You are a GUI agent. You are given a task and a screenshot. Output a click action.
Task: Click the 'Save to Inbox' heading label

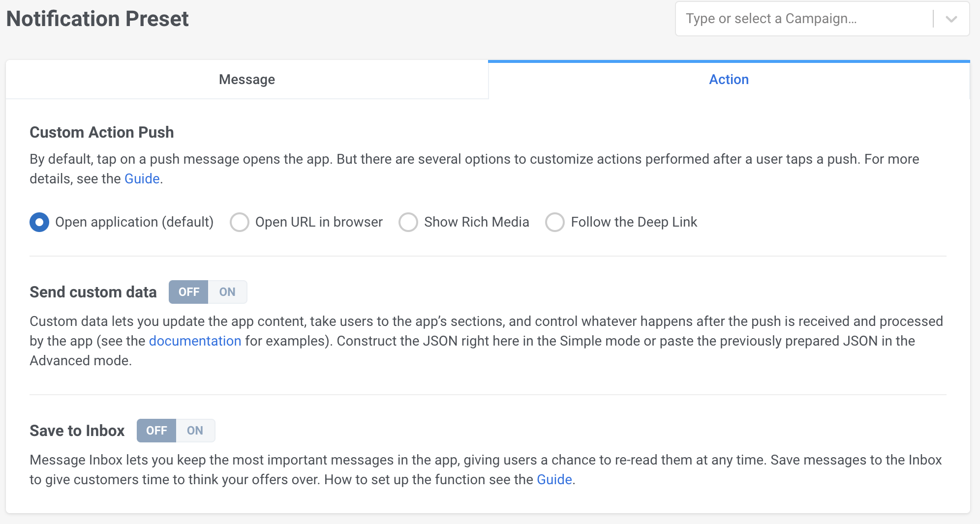tap(77, 431)
